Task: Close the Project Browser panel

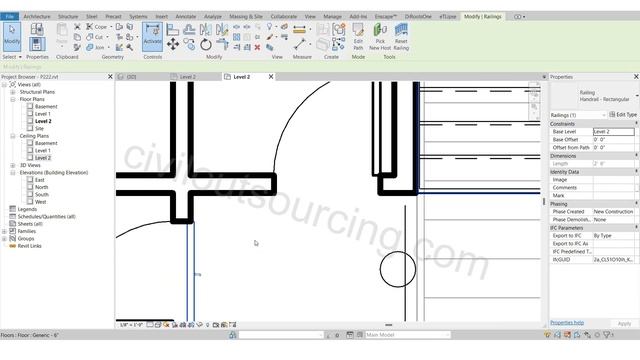Action: (x=110, y=77)
